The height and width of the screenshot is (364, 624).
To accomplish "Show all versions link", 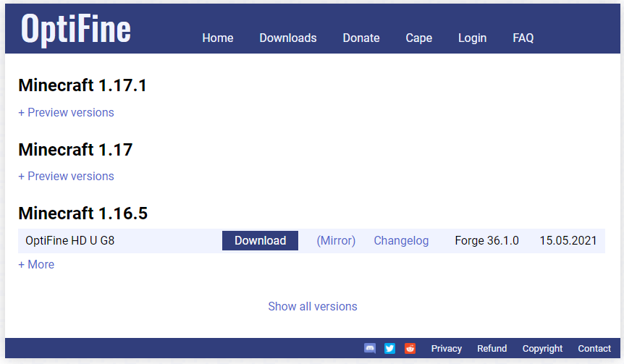I will (x=313, y=306).
